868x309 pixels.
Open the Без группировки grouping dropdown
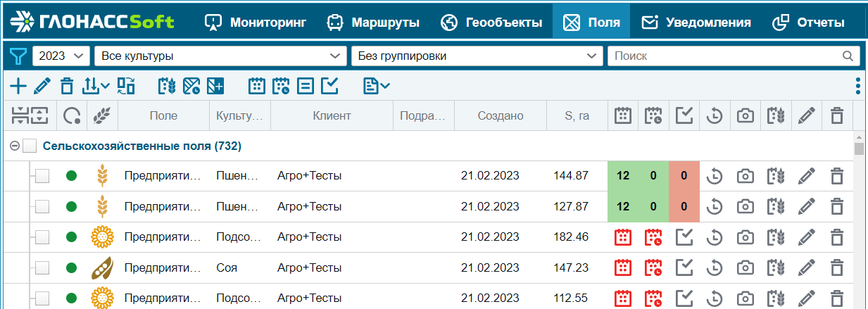tap(477, 56)
